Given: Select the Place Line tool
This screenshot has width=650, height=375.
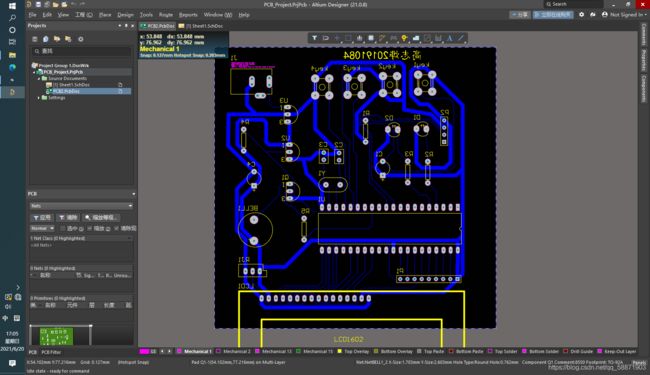Looking at the screenshot, I should (461, 38).
